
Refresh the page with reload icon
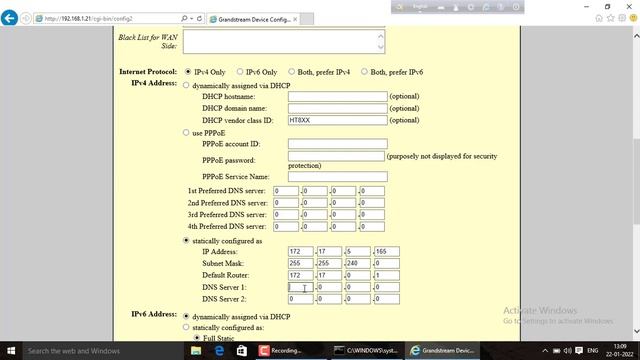(x=199, y=19)
